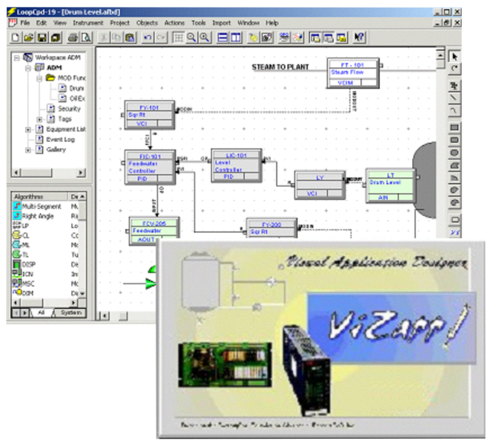Viewport: 496px width, 448px height.
Task: Select the Right Angle algorithm row
Action: click(x=45, y=216)
